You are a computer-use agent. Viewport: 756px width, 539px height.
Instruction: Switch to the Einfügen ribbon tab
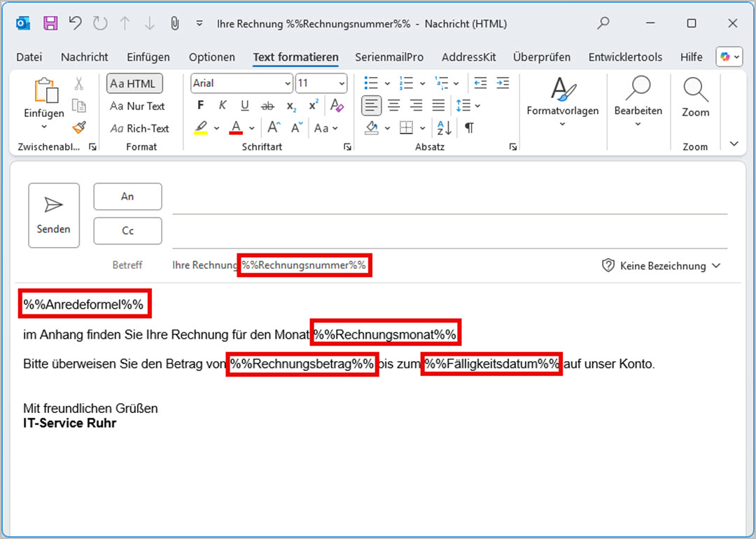point(148,57)
